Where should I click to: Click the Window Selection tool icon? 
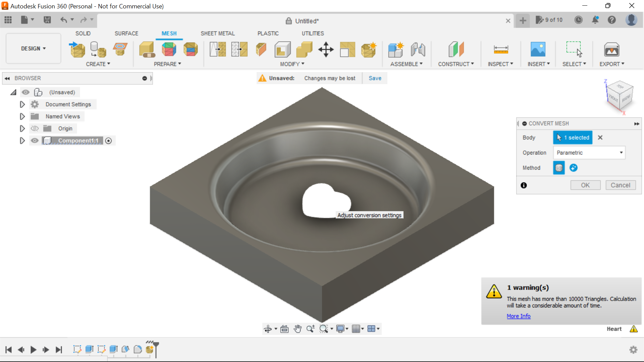[574, 49]
